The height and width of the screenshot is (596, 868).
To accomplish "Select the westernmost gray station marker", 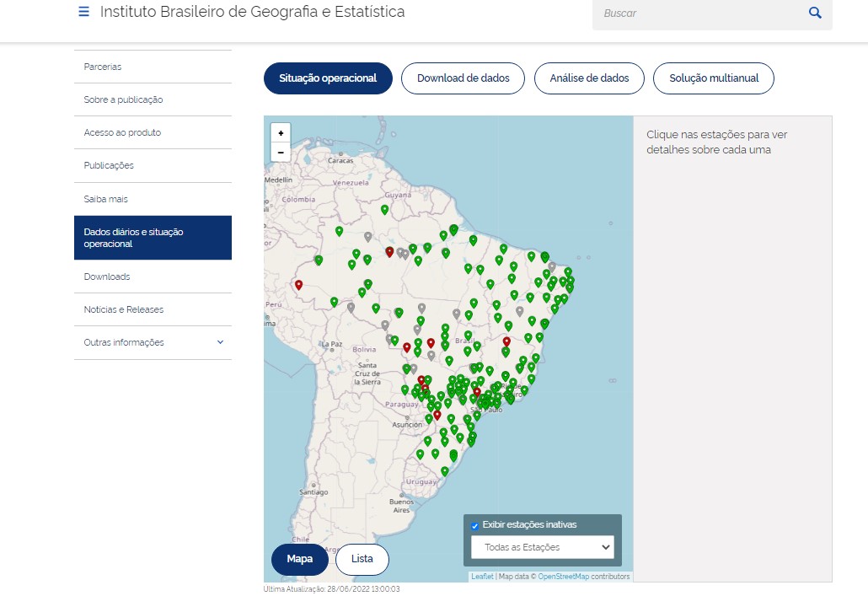I will click(x=351, y=307).
